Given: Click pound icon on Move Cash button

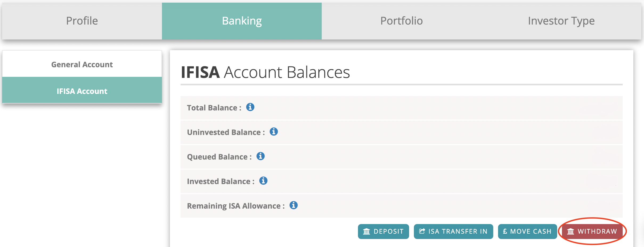Looking at the screenshot, I should tap(505, 232).
